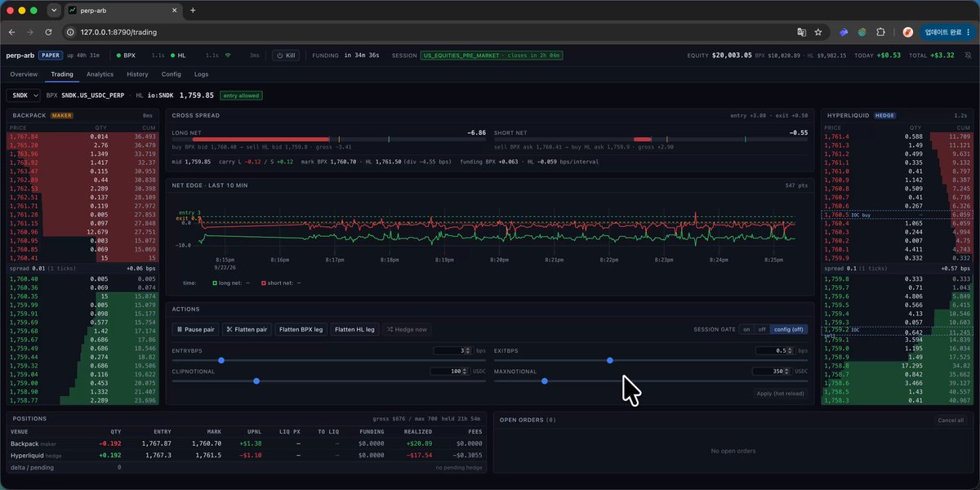Set session gate to on
The height and width of the screenshot is (490, 980).
745,329
